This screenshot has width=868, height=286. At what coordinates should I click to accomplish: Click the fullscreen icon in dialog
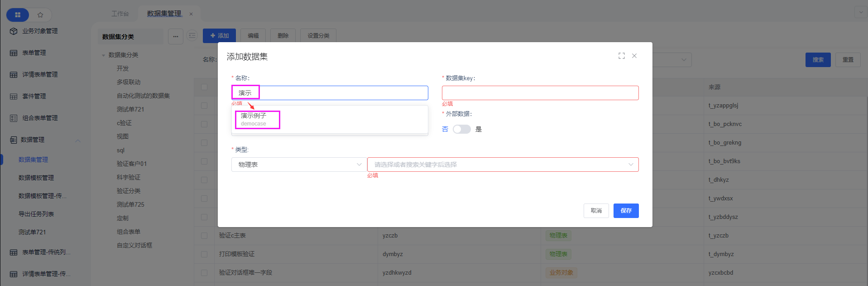click(621, 56)
